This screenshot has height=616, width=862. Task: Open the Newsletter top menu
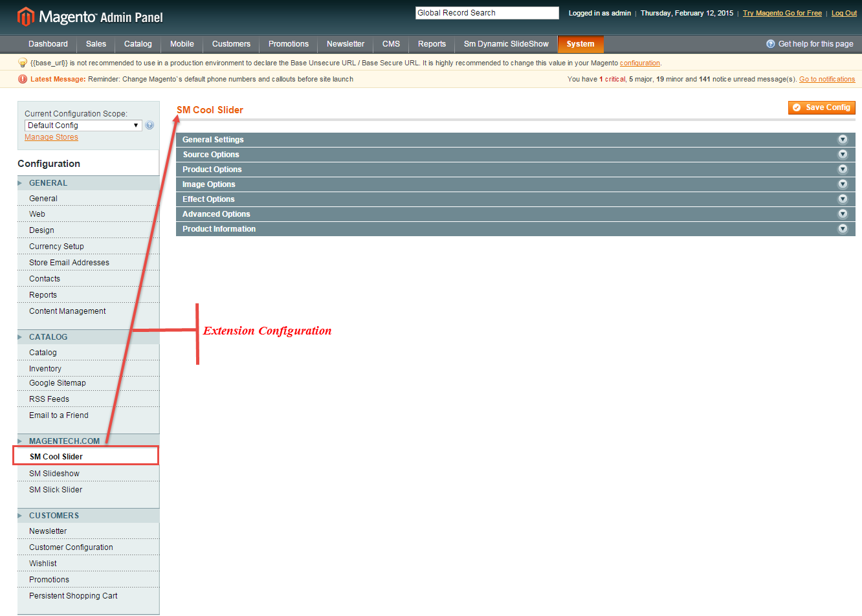[x=346, y=44]
